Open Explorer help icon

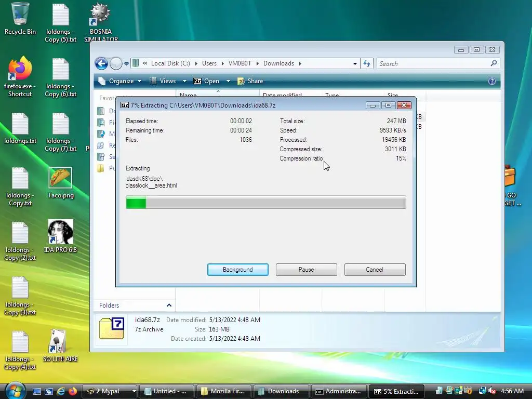(491, 81)
